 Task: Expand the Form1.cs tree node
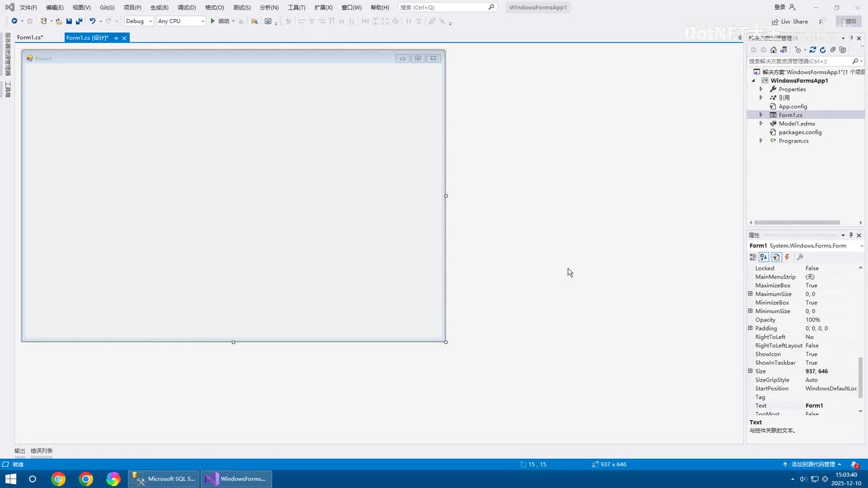(761, 115)
